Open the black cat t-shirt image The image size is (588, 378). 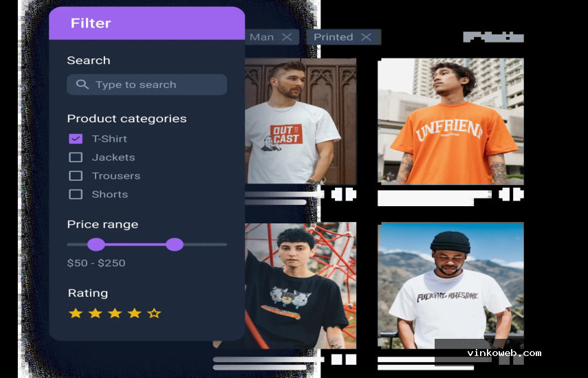(x=301, y=286)
